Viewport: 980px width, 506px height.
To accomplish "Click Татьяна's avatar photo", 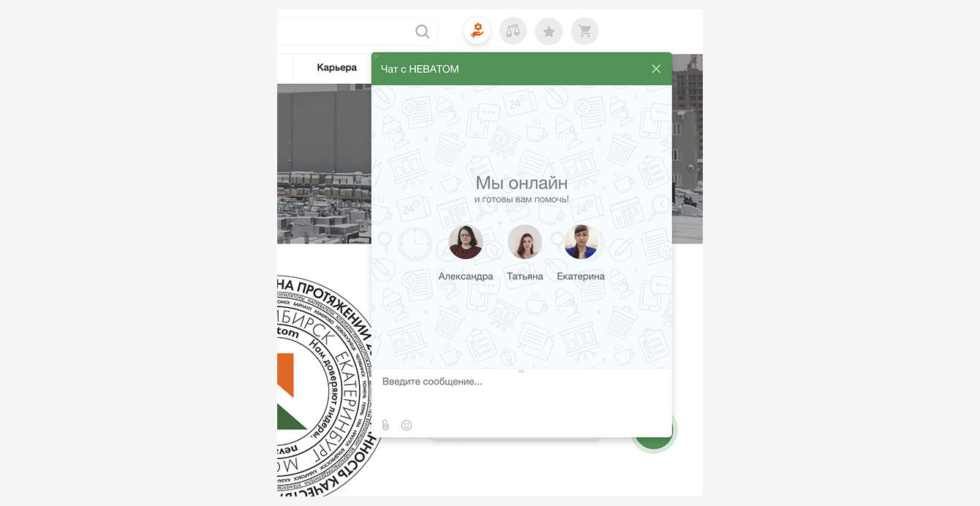I will click(524, 242).
